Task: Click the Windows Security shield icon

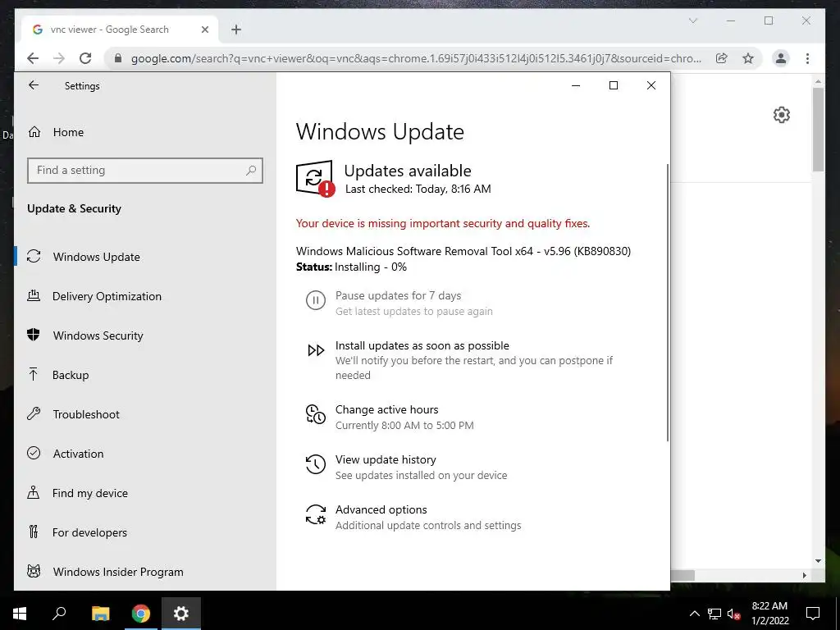Action: click(34, 335)
